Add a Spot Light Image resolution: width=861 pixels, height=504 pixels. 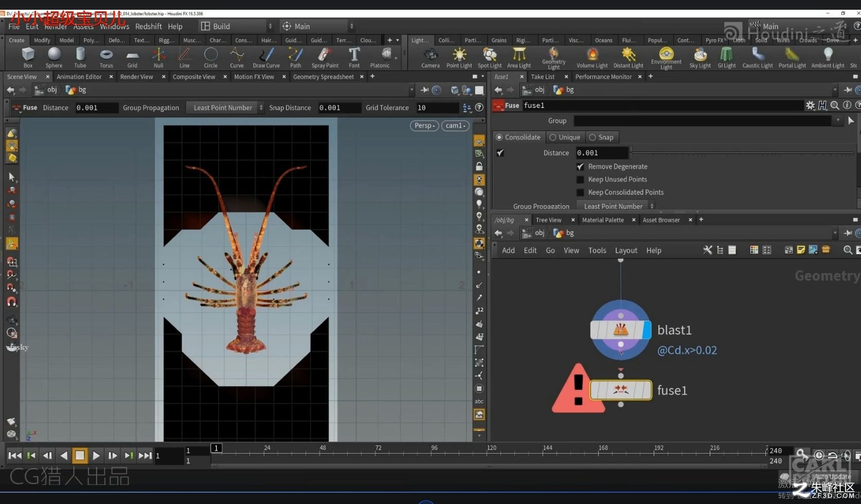coord(490,58)
